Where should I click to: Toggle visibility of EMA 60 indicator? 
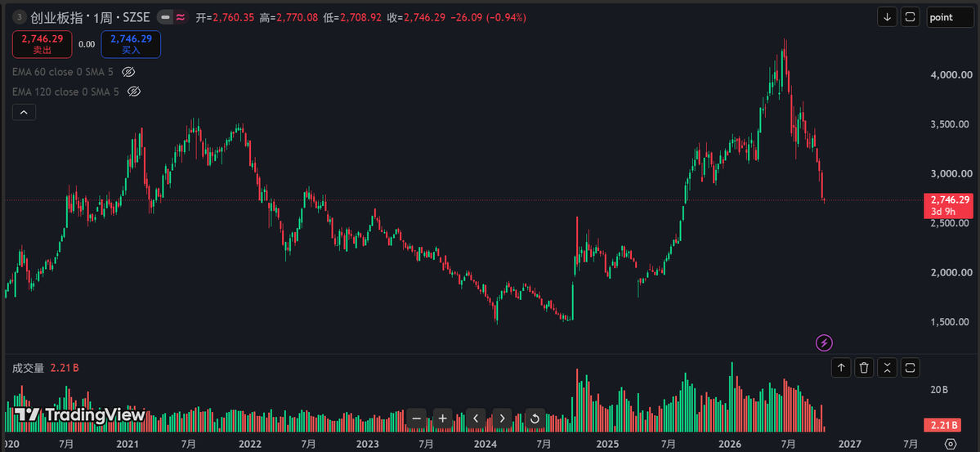tap(128, 72)
